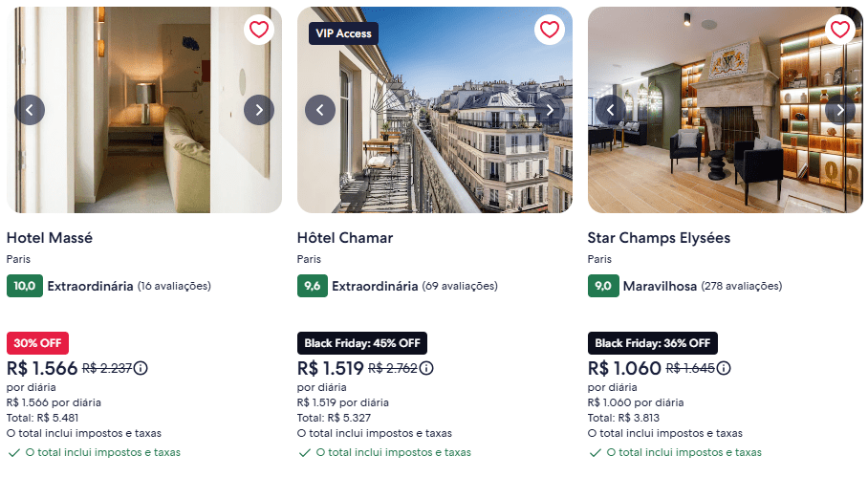Show next photo of Hotel Massé

coord(259,110)
